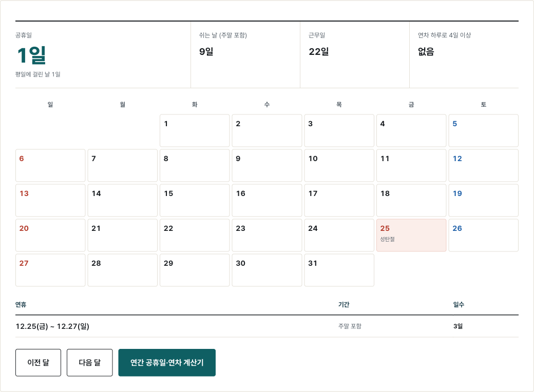
Task: Select calendar day 16
Action: (x=267, y=201)
